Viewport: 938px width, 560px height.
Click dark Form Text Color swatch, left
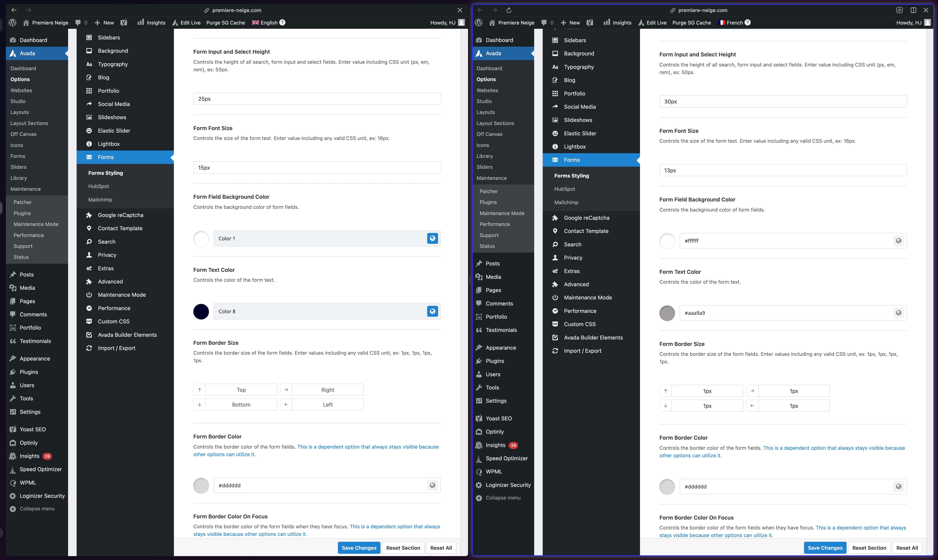coord(201,312)
